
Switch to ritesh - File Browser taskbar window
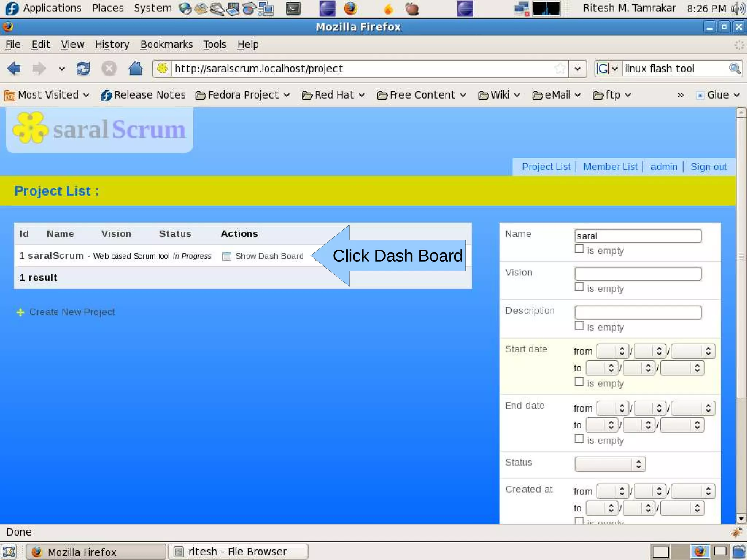(x=238, y=551)
